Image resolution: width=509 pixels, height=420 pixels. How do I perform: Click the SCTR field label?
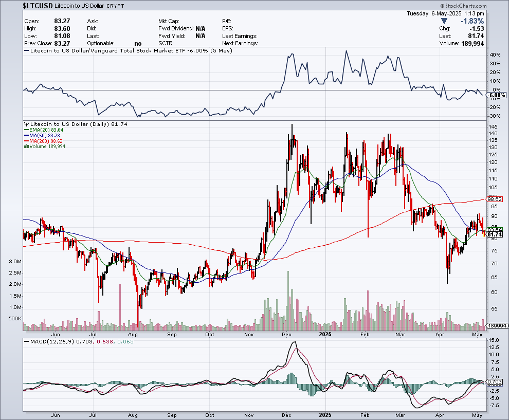166,44
